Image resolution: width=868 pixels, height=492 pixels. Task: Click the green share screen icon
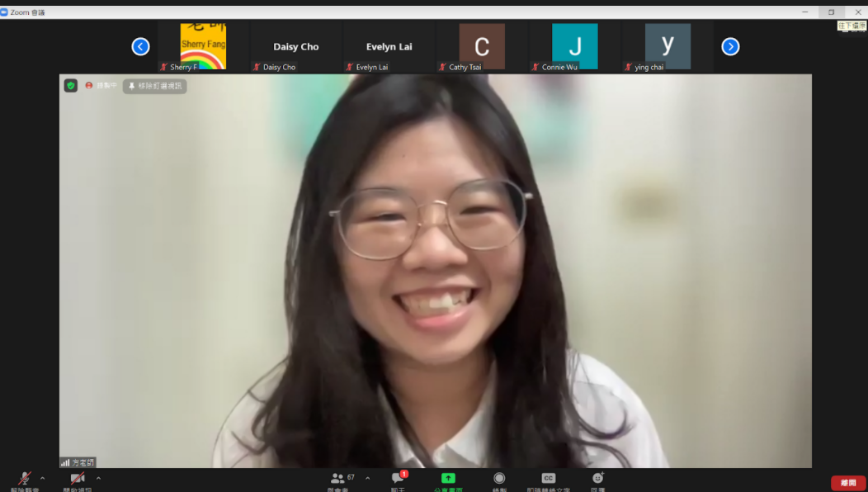[448, 479]
